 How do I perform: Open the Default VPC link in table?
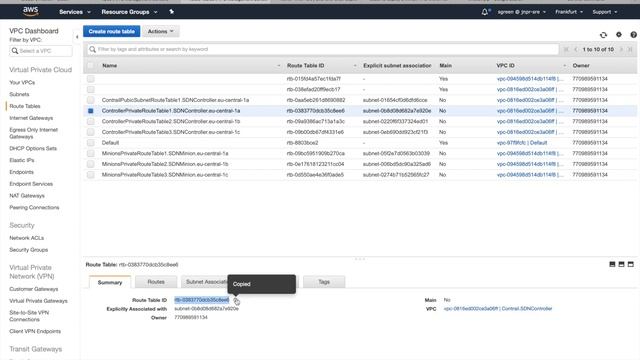522,143
